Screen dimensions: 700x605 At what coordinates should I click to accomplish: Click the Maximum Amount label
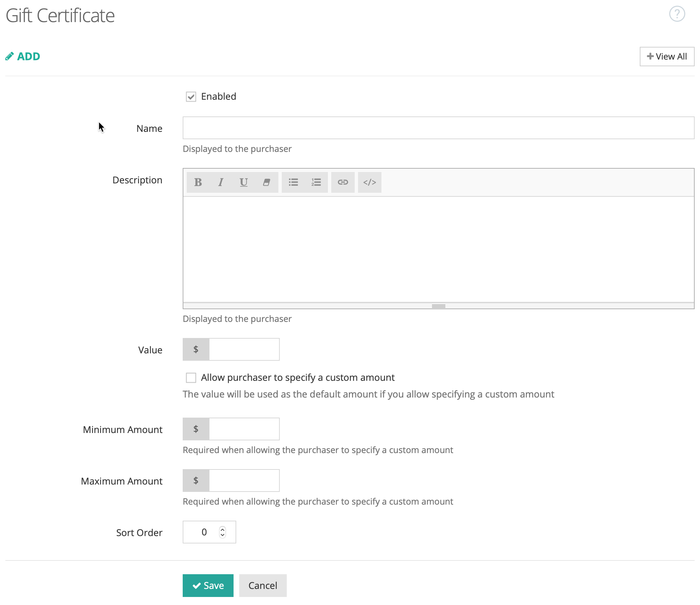click(121, 481)
